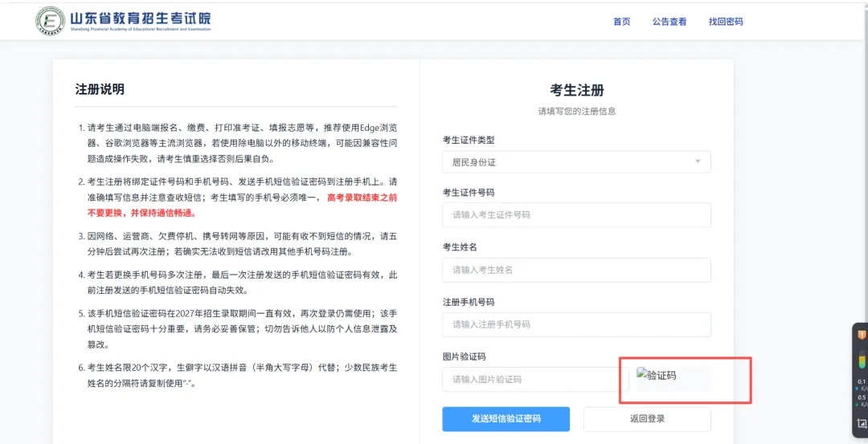Click the orange shield badge in the floating widget

862,335
